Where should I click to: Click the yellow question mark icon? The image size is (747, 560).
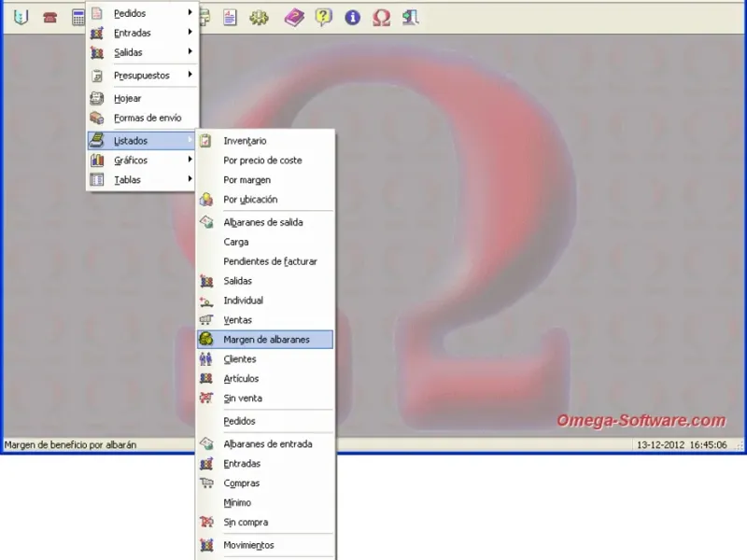[323, 18]
